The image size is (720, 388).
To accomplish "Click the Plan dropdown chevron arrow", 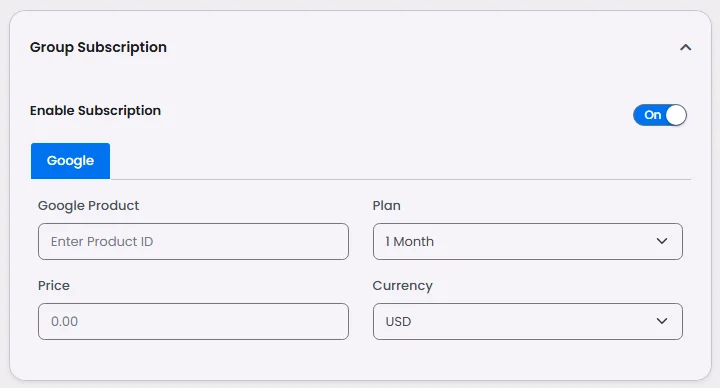I will click(x=662, y=241).
